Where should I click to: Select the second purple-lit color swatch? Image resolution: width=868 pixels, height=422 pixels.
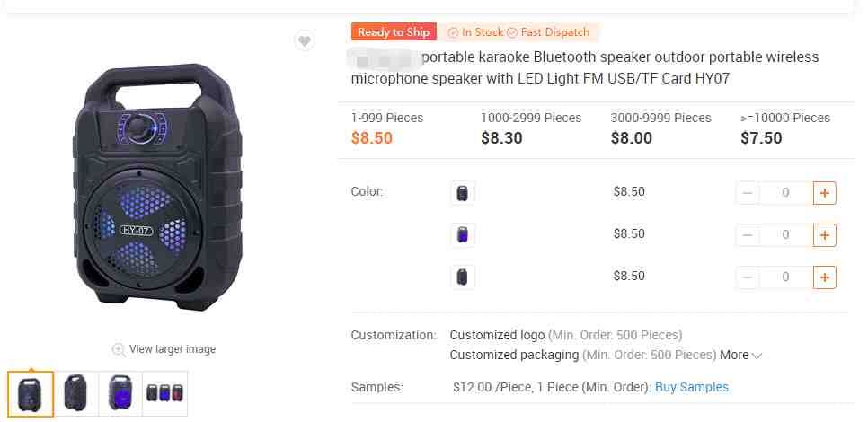point(463,234)
